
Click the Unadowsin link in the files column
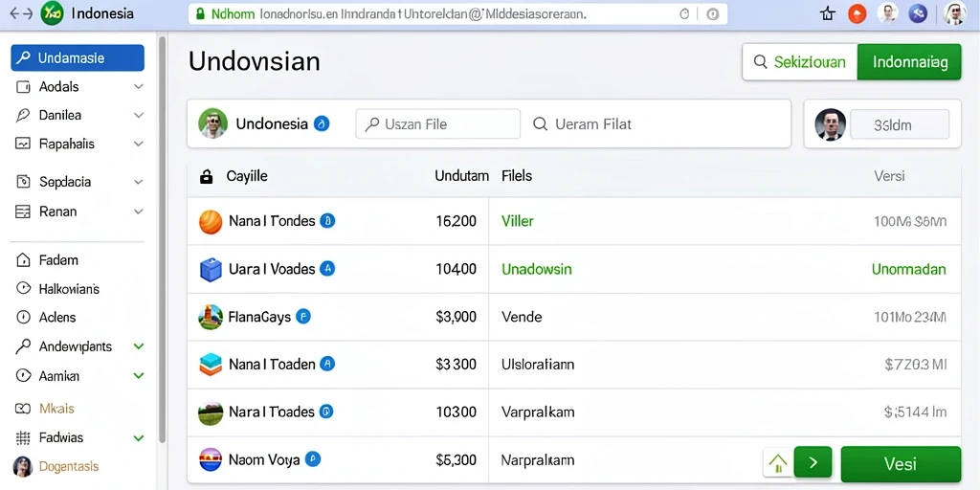pyautogui.click(x=537, y=269)
